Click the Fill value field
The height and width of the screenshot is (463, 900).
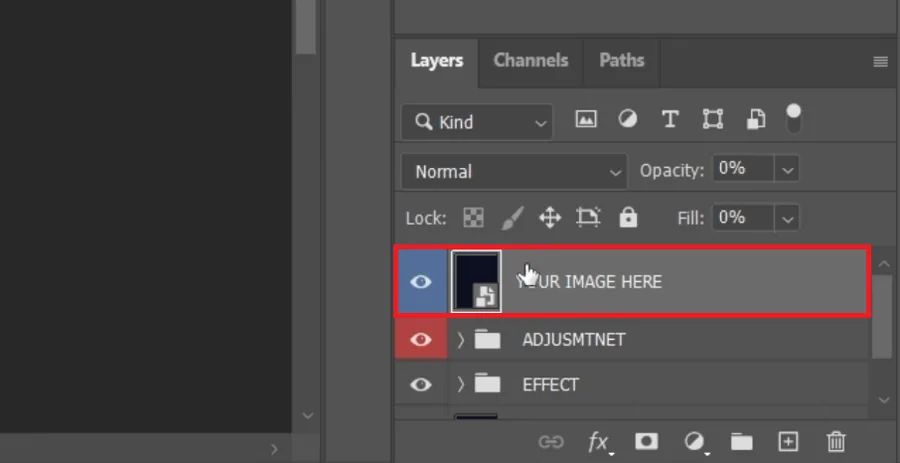click(743, 219)
